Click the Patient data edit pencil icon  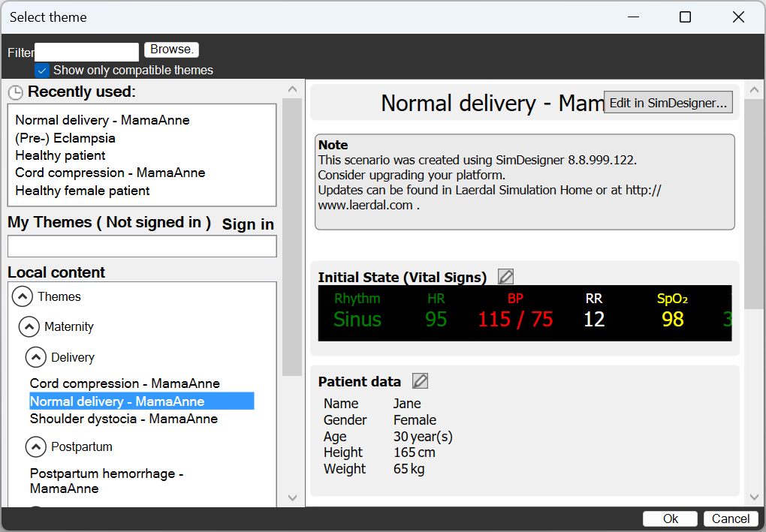tap(421, 381)
